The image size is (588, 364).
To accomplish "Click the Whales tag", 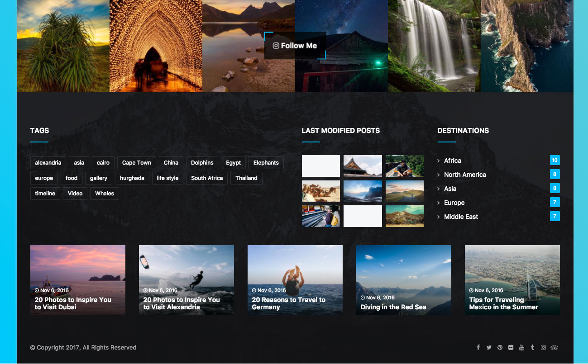I will click(x=105, y=194).
